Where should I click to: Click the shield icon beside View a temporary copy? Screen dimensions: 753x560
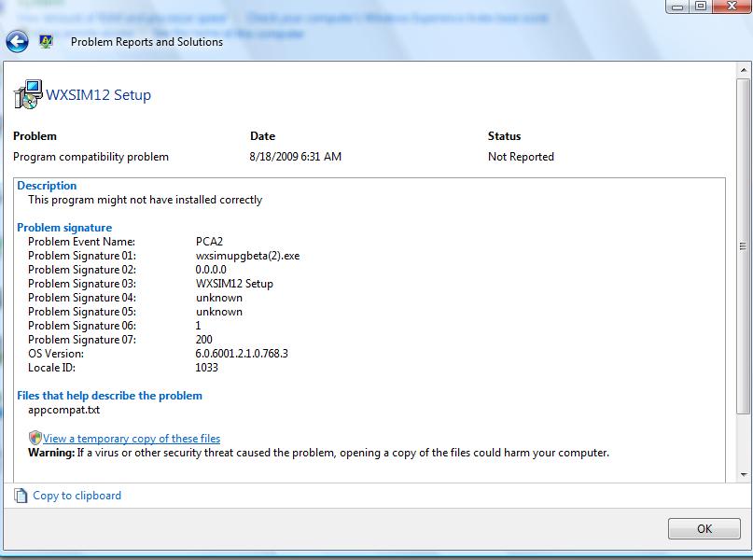[x=35, y=438]
